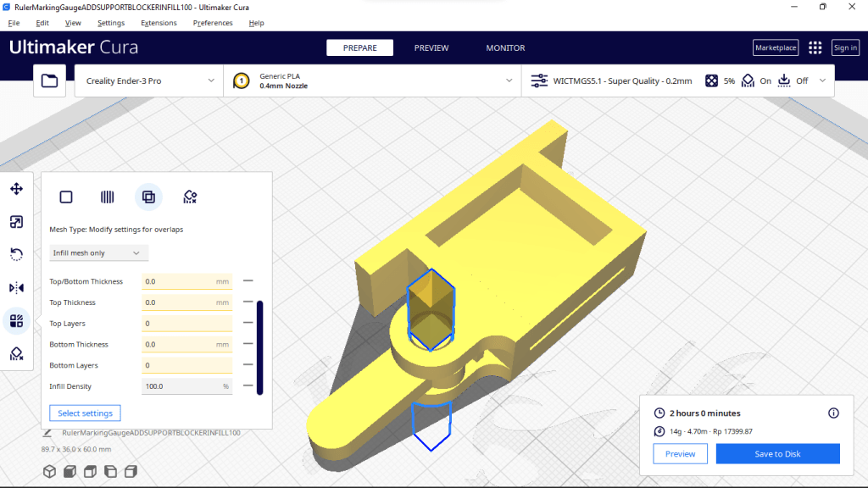Click the infill 5% icon
Image resolution: width=868 pixels, height=488 pixels.
pos(711,80)
